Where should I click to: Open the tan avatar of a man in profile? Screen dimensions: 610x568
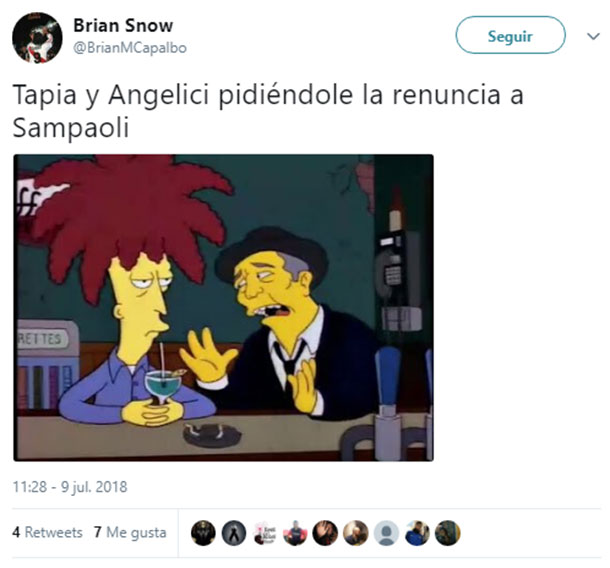point(356,533)
